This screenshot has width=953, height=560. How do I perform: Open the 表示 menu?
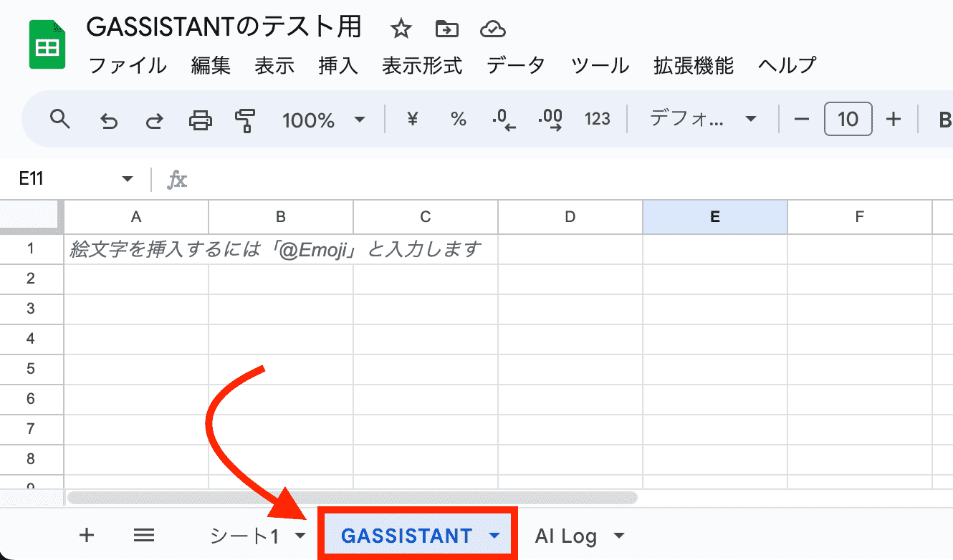[274, 66]
